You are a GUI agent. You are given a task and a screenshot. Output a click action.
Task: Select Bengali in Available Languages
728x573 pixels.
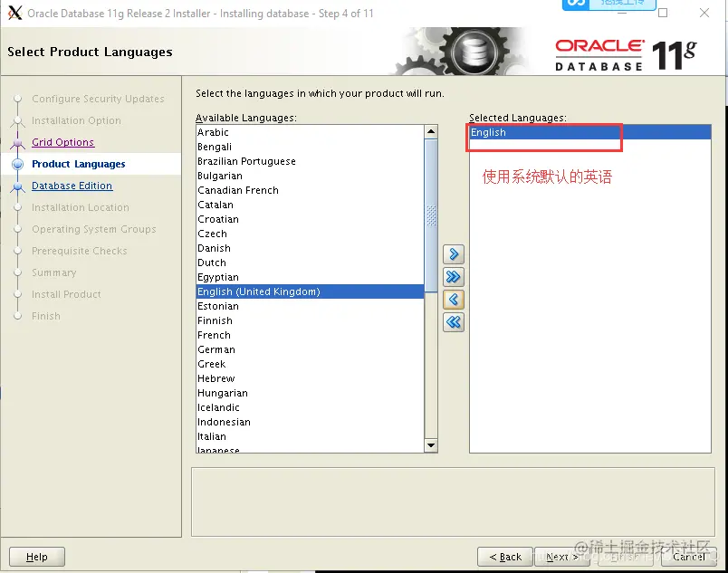(x=311, y=147)
